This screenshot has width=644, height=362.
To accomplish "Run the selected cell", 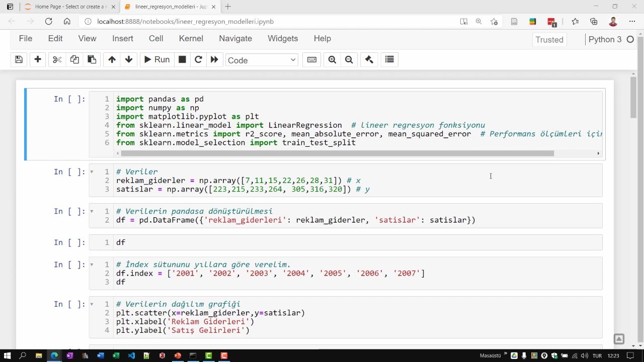I will click(156, 59).
